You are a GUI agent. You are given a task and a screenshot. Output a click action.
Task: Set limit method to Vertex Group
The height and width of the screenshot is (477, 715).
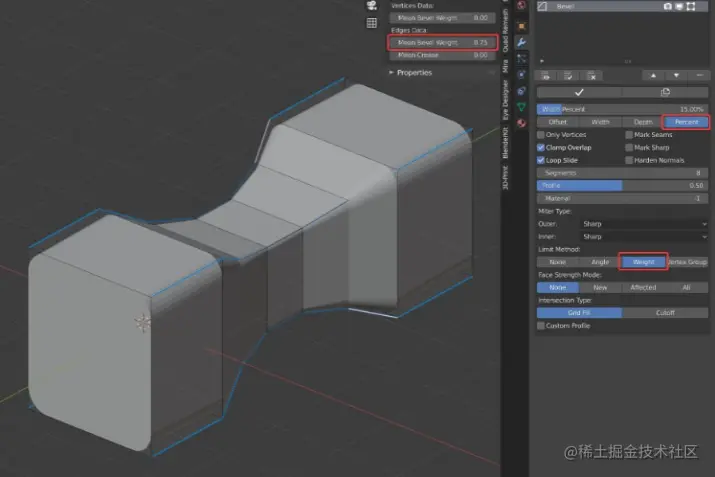coord(687,262)
